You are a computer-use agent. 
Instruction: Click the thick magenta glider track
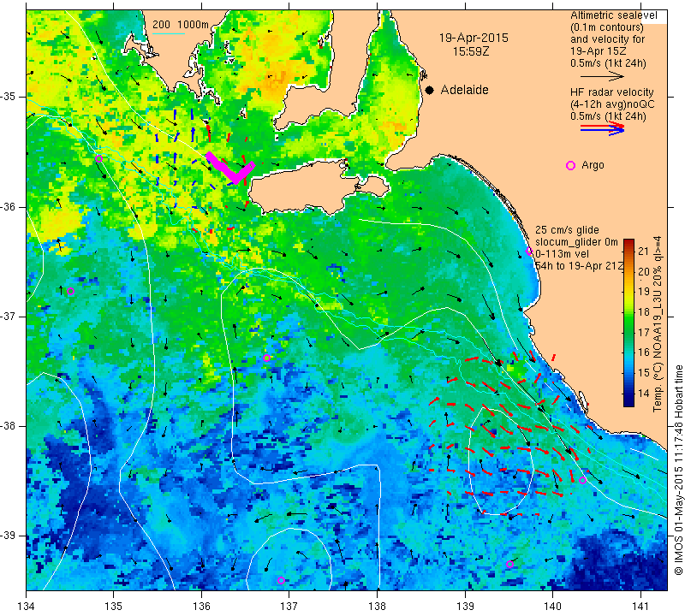[229, 168]
